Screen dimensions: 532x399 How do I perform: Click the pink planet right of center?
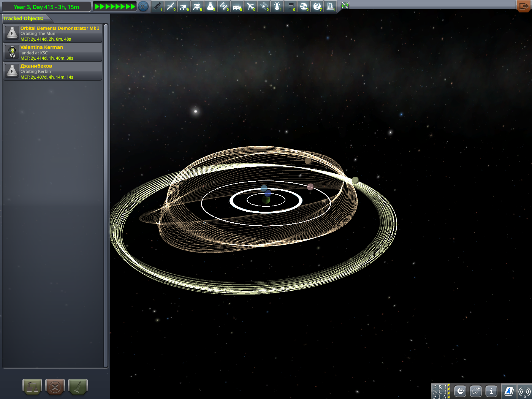click(310, 187)
